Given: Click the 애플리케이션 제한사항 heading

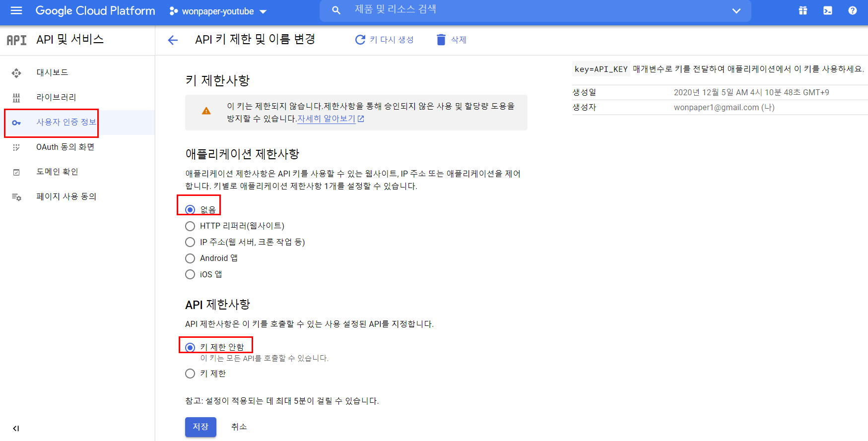Looking at the screenshot, I should coord(243,154).
